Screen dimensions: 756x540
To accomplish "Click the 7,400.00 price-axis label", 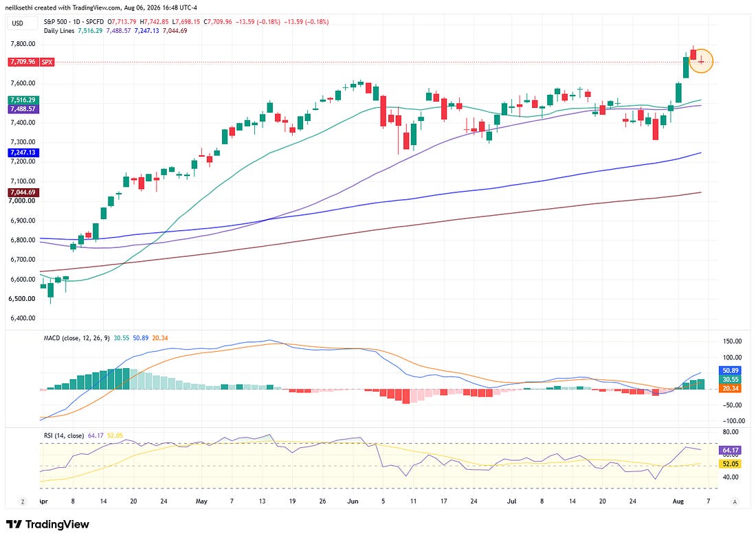I will pos(23,122).
